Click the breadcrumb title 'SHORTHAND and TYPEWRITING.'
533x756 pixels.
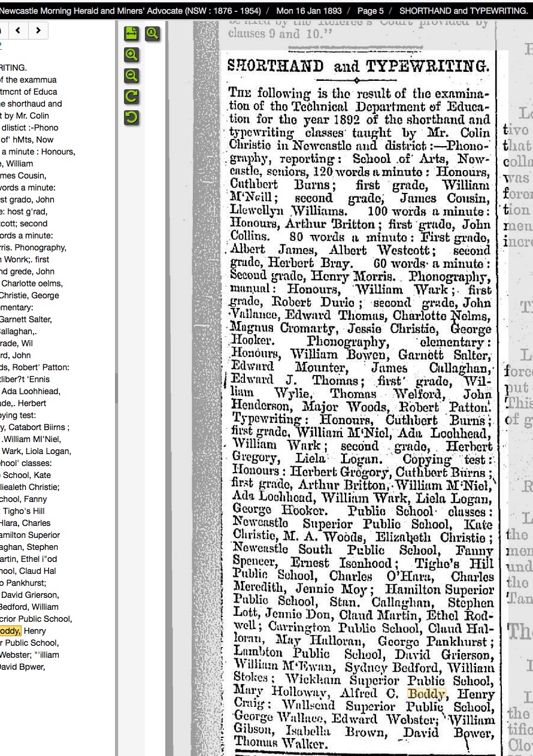464,11
